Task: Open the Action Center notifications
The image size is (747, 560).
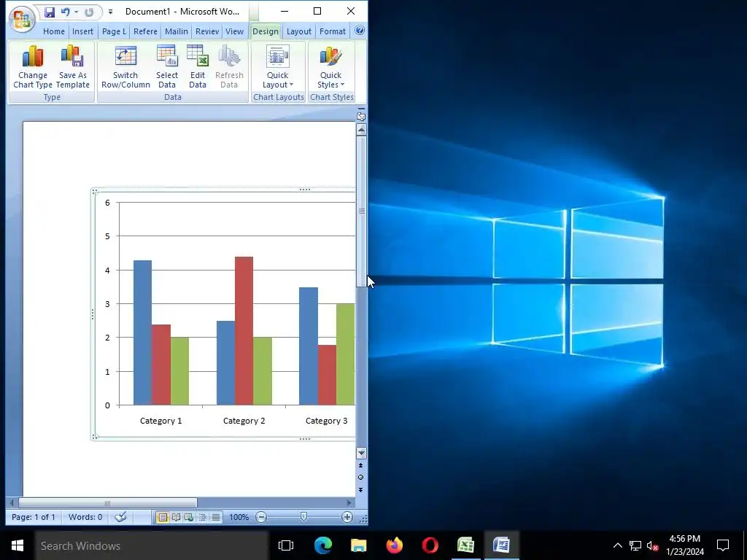Action: point(723,545)
